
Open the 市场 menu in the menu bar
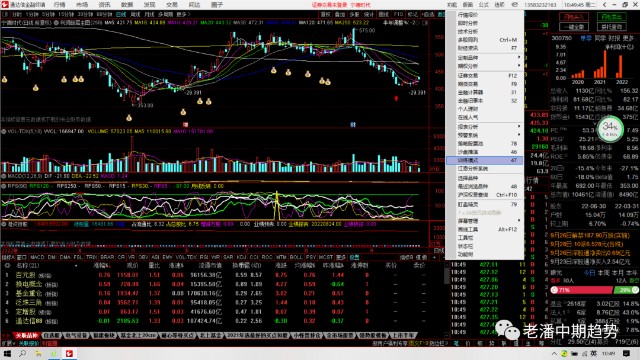coord(82,5)
